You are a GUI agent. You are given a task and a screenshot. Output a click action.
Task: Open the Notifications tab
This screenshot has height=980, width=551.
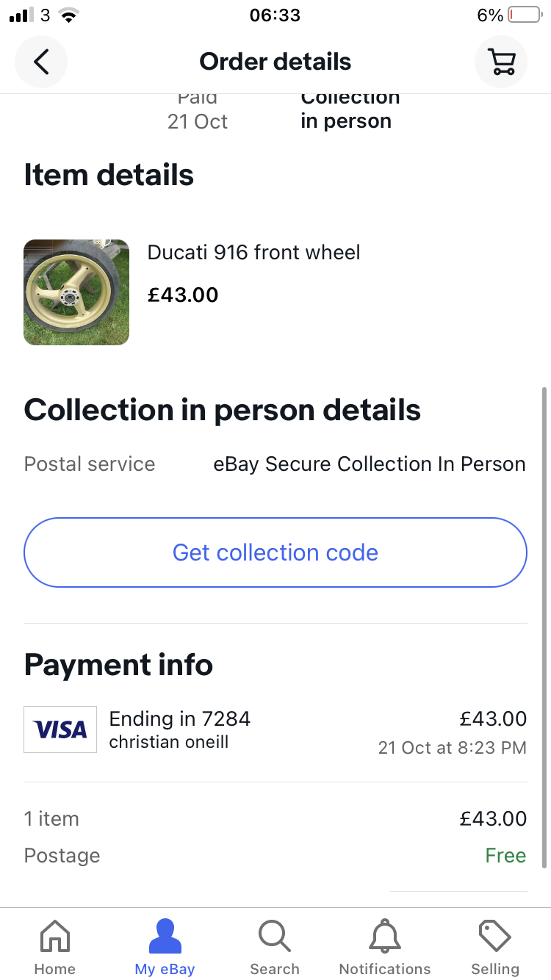385,948
